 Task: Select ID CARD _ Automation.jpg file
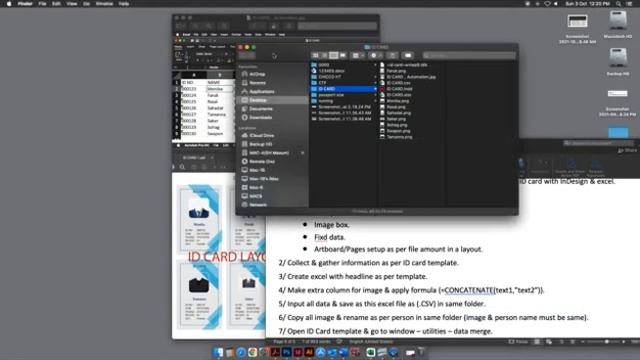411,77
